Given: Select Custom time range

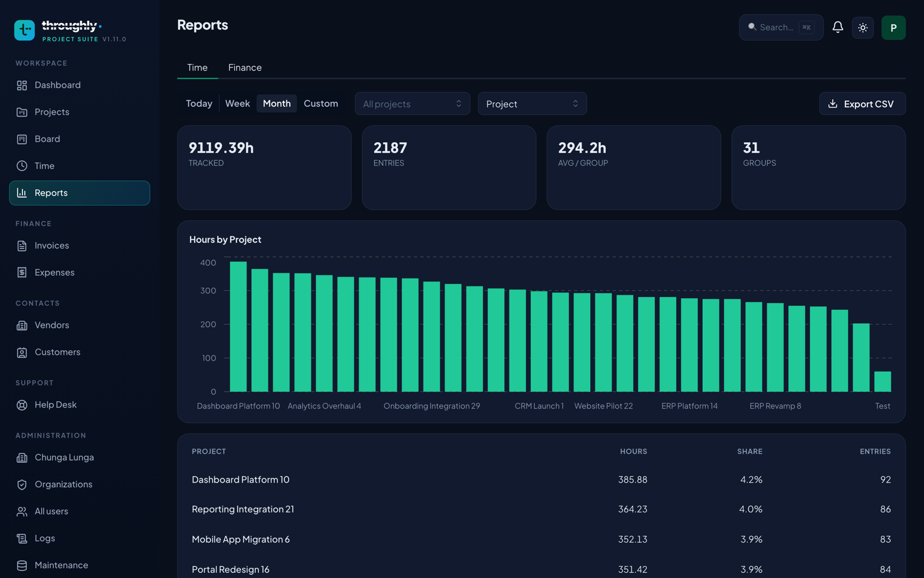Looking at the screenshot, I should click(321, 103).
